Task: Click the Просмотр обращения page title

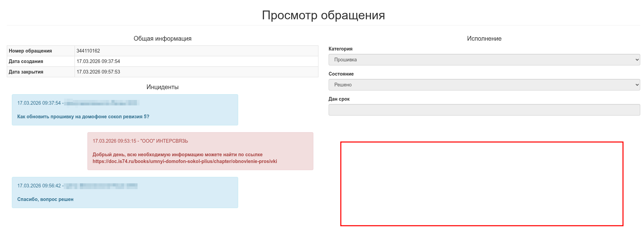Action: click(x=323, y=15)
